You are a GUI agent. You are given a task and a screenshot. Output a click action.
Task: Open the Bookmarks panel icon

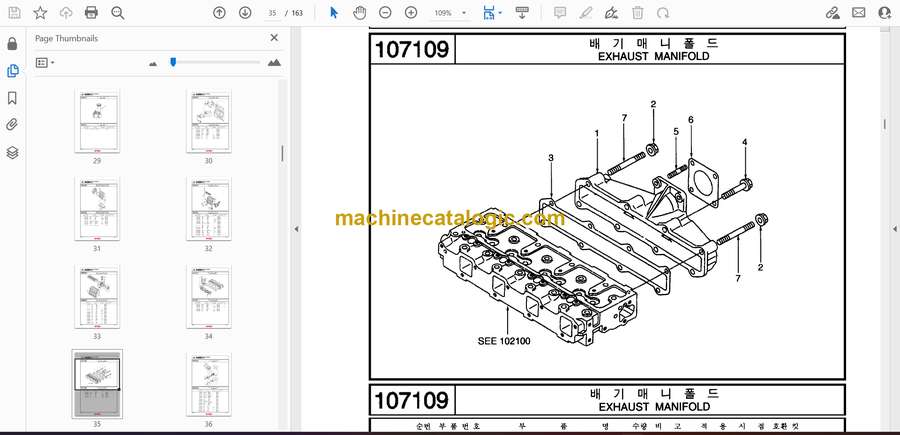[13, 98]
